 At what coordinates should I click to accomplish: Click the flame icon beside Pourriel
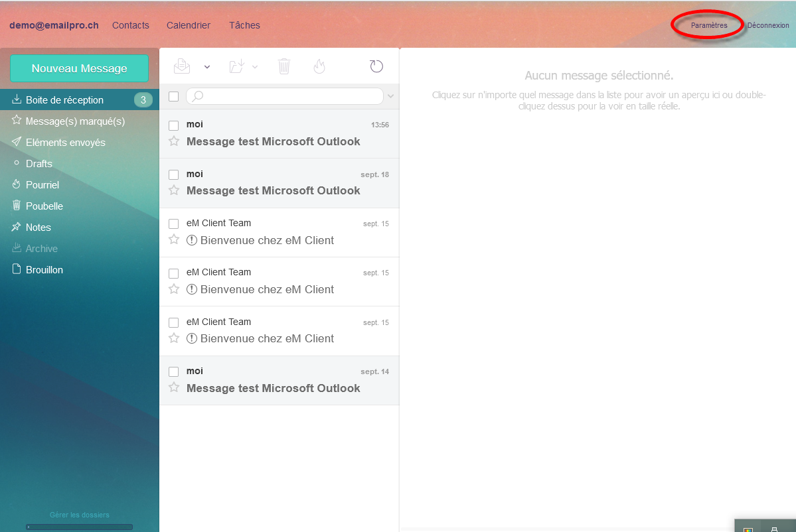(x=17, y=184)
